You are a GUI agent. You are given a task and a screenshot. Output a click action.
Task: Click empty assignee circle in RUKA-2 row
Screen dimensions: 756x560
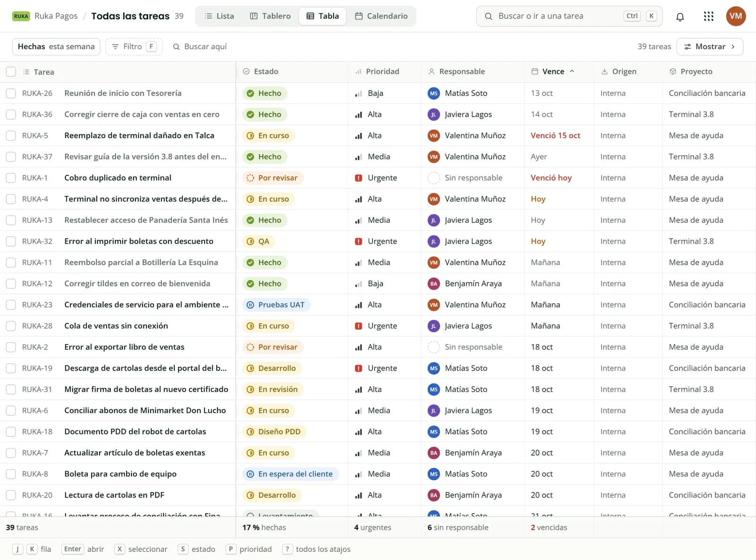[433, 347]
